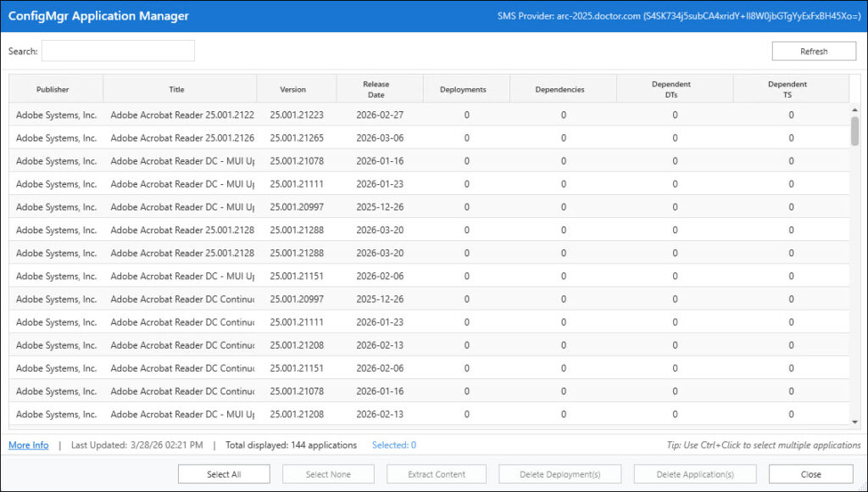The image size is (868, 492).
Task: Sort applications by Version column
Action: coord(293,89)
